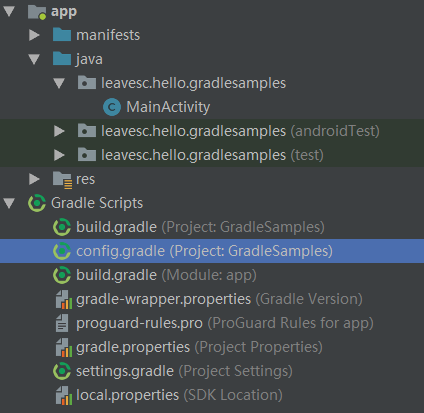Click the local.properties file icon
424x413 pixels.
64,395
